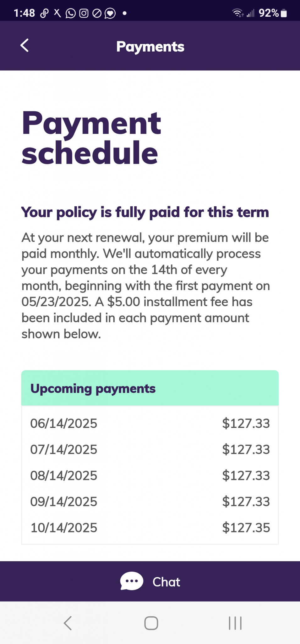
Task: Tap the final $127.35 payment amount
Action: [246, 528]
